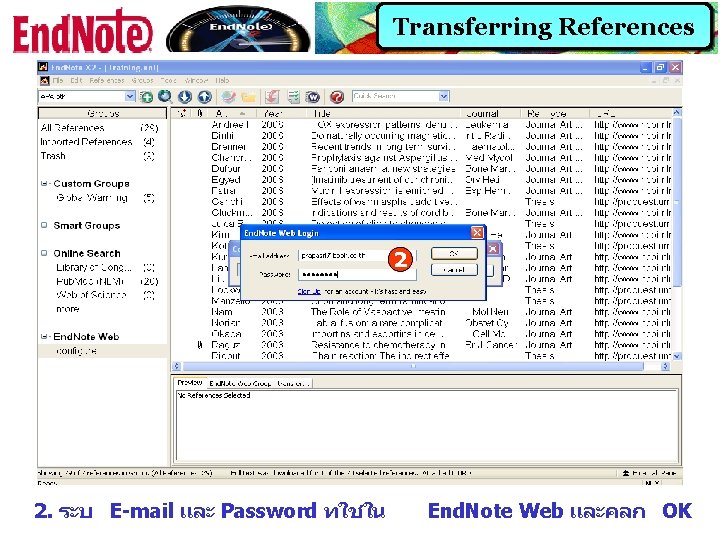Expand the Online Search section

point(44,253)
